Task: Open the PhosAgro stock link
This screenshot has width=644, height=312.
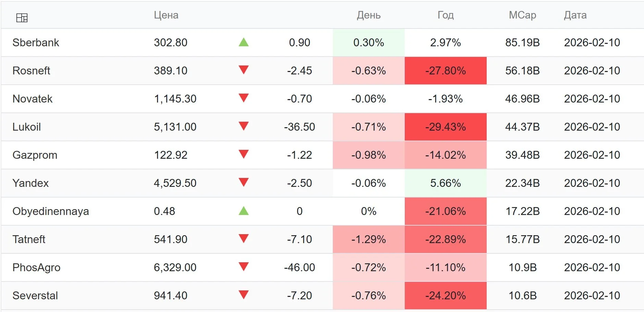Action: coord(37,267)
